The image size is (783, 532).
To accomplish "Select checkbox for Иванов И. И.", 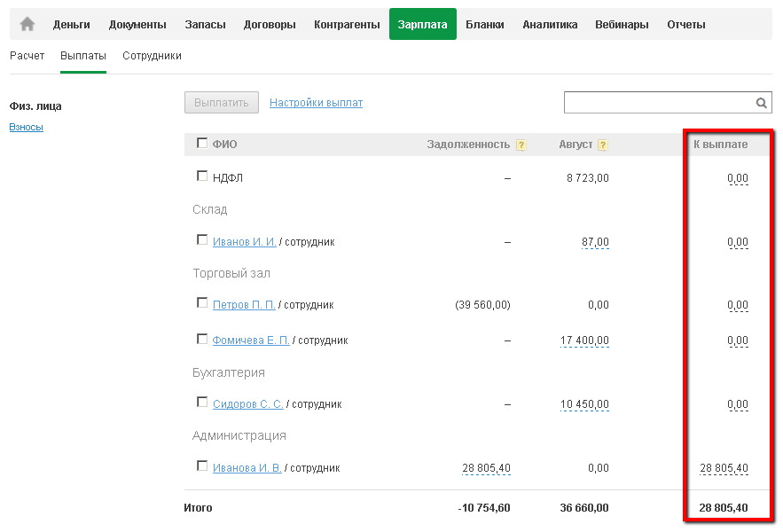I will click(202, 240).
